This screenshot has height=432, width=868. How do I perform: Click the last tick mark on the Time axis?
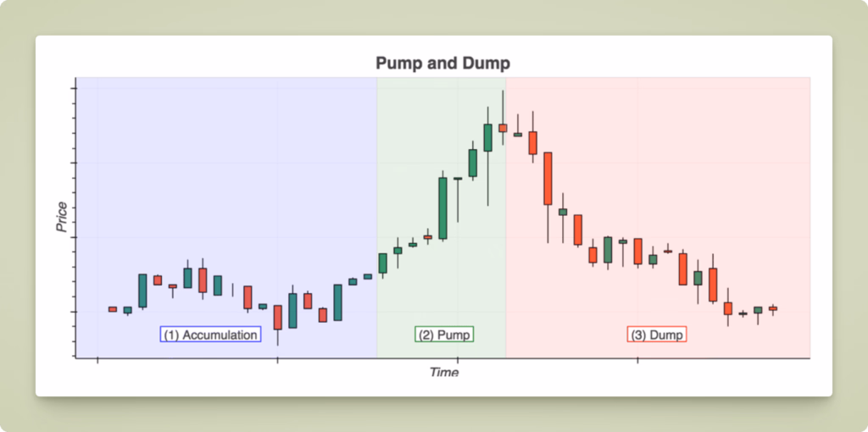click(x=637, y=361)
